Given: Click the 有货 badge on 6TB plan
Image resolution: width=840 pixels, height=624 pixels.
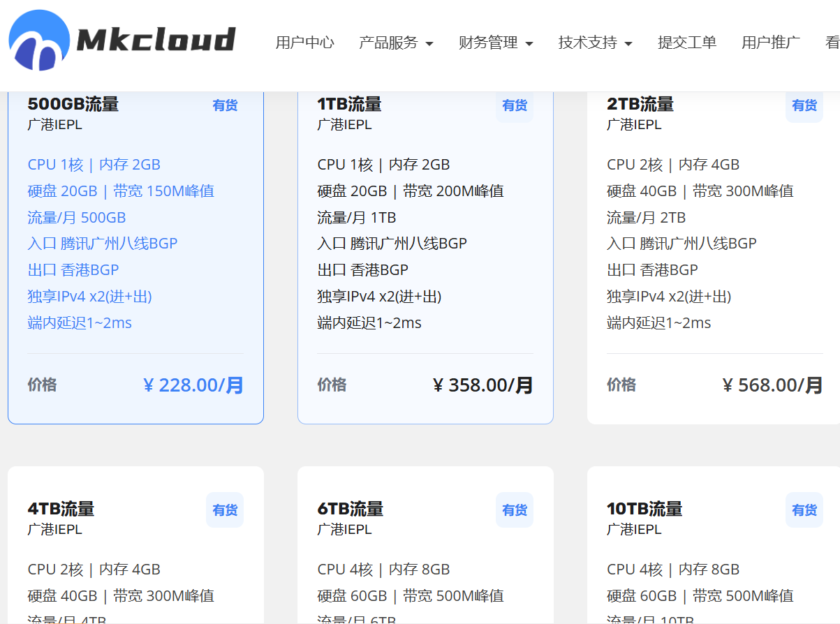Looking at the screenshot, I should pyautogui.click(x=515, y=510).
